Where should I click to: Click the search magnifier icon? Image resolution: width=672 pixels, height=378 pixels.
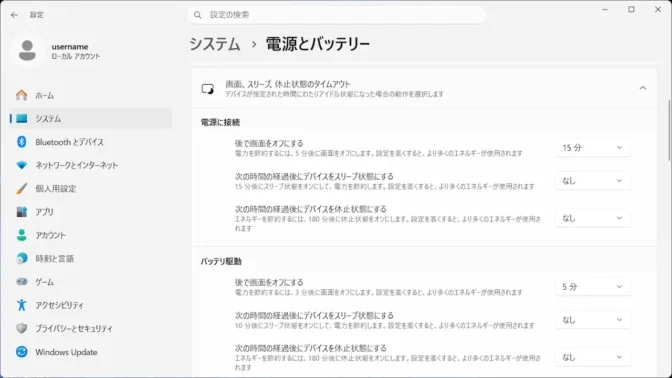(198, 15)
